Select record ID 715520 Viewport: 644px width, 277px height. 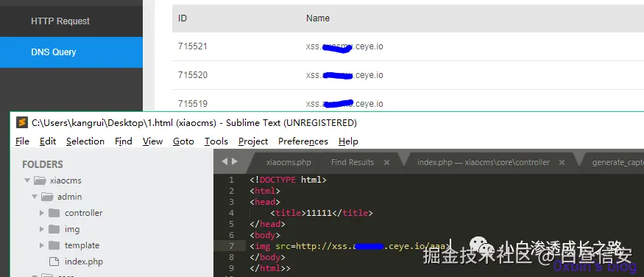tap(193, 75)
